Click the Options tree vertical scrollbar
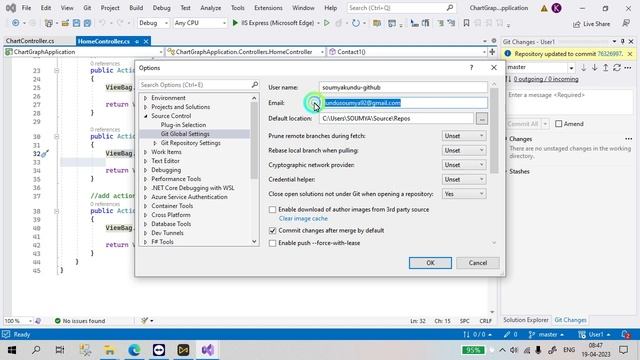The width and height of the screenshot is (640, 360). pos(254,169)
